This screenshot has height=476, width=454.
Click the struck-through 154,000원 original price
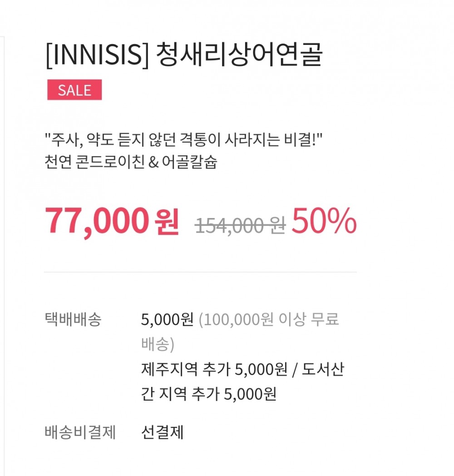pyautogui.click(x=240, y=226)
